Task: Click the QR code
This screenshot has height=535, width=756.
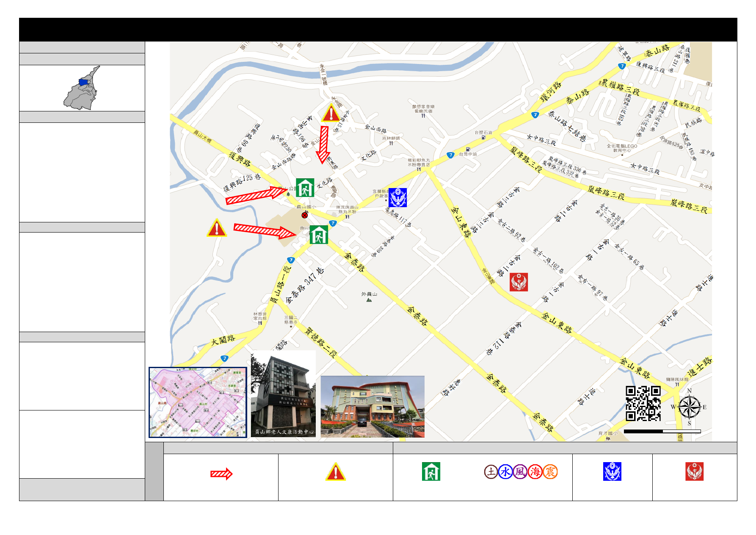Action: tap(643, 403)
